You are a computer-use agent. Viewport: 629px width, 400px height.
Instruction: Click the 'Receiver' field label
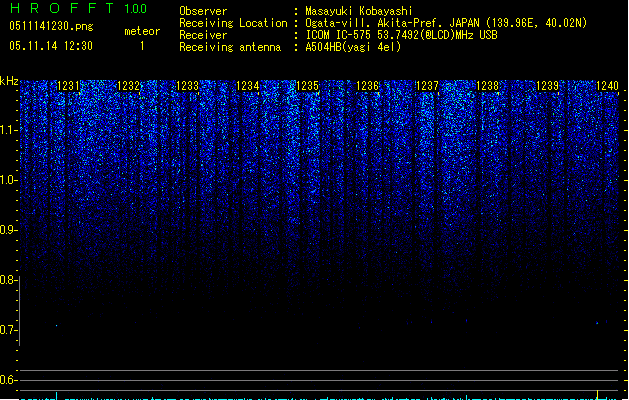tap(203, 35)
